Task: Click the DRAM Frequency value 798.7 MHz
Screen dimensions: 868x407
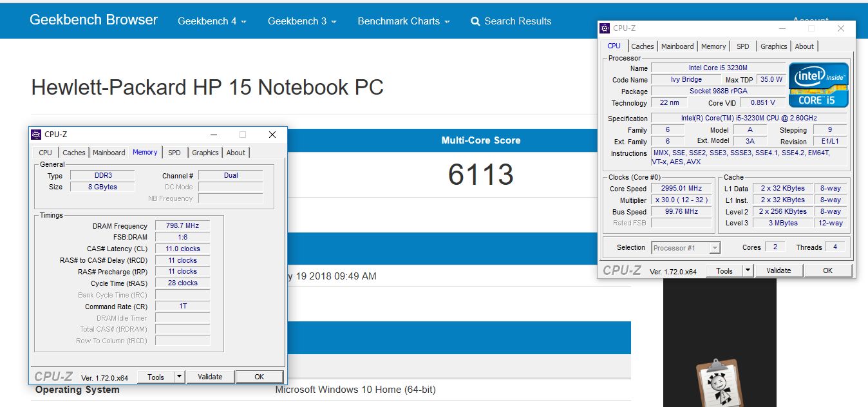Action: (x=183, y=226)
